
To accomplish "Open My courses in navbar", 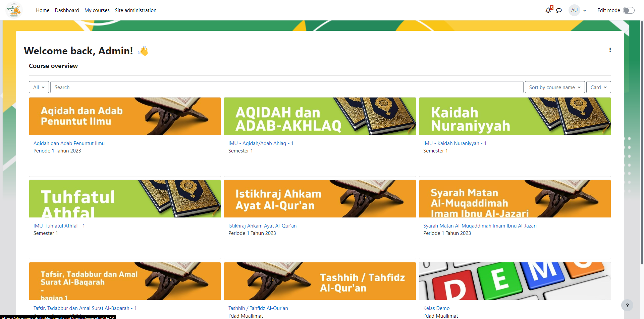I will (x=97, y=10).
